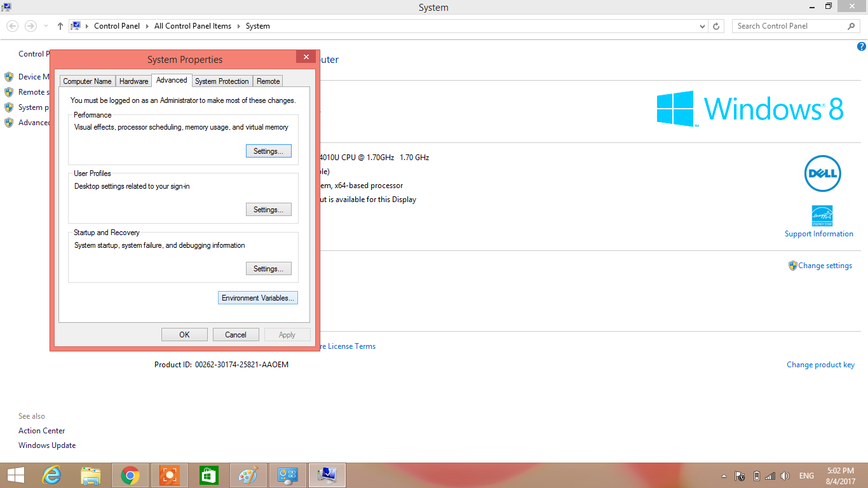Check battery status tray icon

756,476
